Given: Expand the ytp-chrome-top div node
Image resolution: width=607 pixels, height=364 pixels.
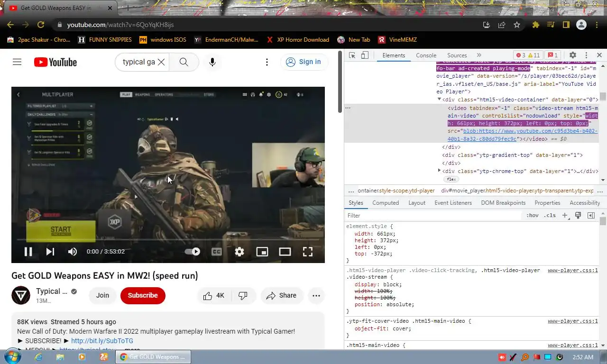Looking at the screenshot, I should 439,171.
